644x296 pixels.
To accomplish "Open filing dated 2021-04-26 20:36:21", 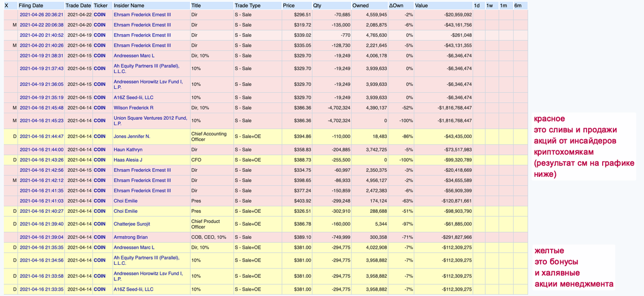I will point(42,15).
